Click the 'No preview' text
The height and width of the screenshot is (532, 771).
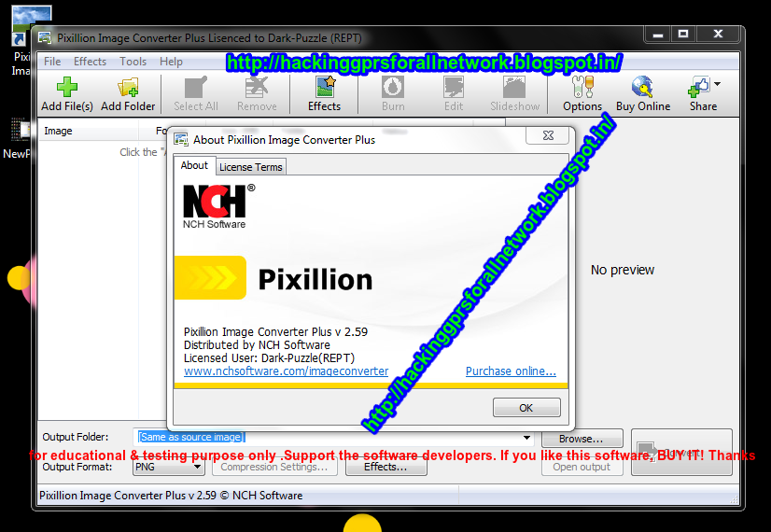click(x=623, y=270)
